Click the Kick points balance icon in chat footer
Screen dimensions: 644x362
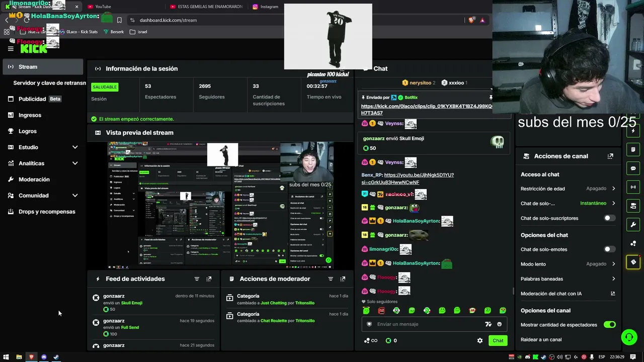pyautogui.click(x=388, y=340)
